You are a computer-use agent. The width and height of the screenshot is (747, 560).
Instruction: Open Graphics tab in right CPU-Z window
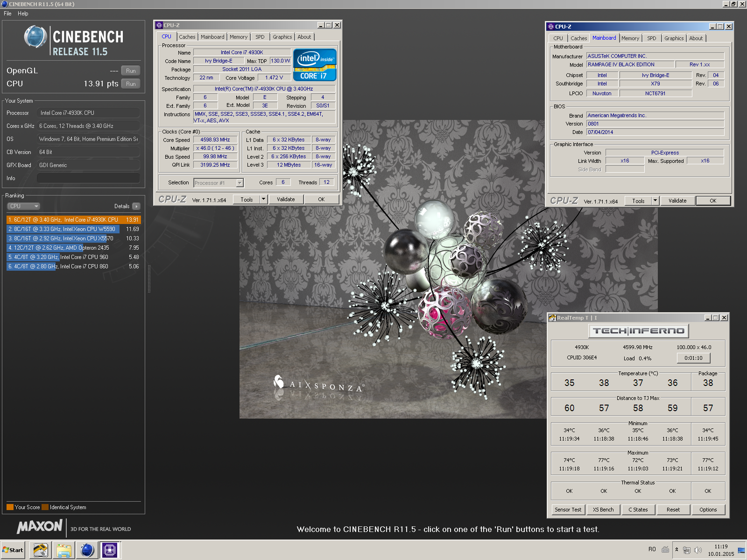[x=674, y=38]
